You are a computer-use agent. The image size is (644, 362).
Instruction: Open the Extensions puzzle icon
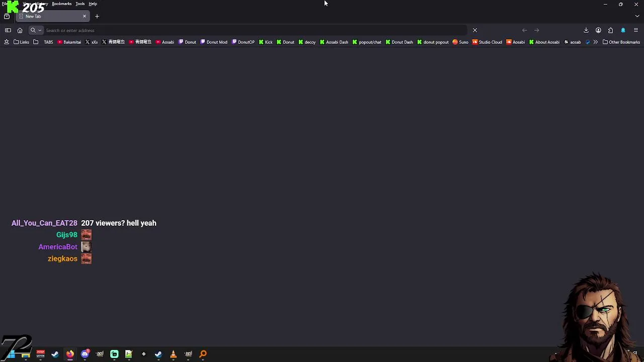tap(610, 30)
